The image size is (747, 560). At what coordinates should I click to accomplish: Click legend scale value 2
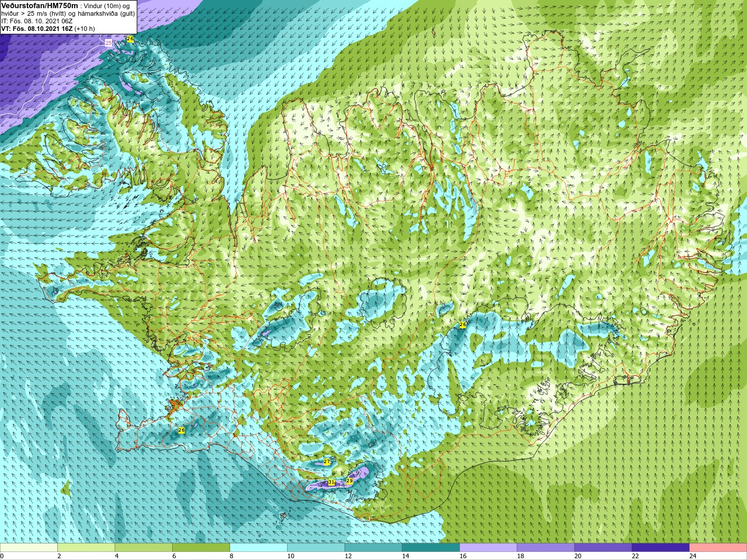point(60,556)
